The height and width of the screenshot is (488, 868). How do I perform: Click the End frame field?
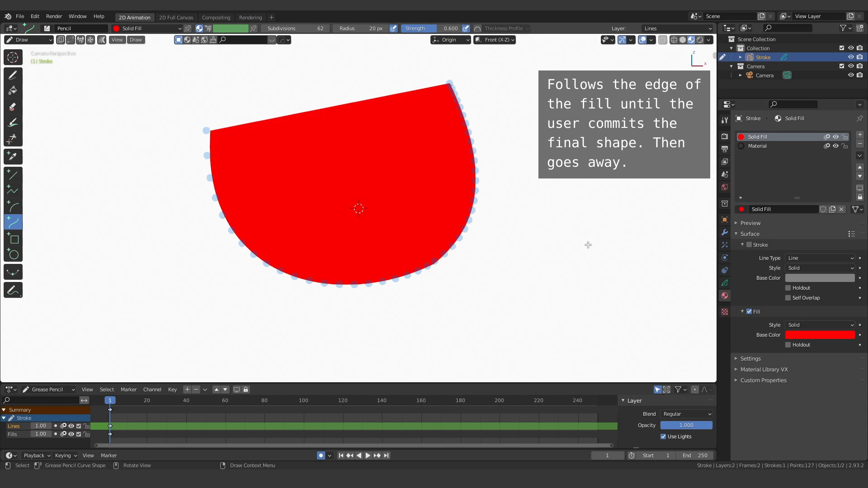[695, 455]
